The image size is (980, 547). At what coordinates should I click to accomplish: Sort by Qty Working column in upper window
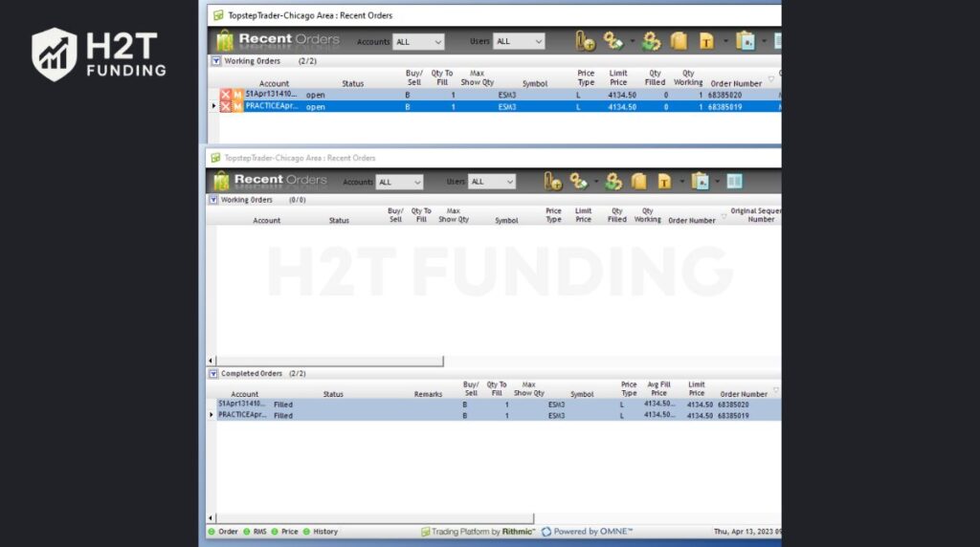click(x=687, y=78)
